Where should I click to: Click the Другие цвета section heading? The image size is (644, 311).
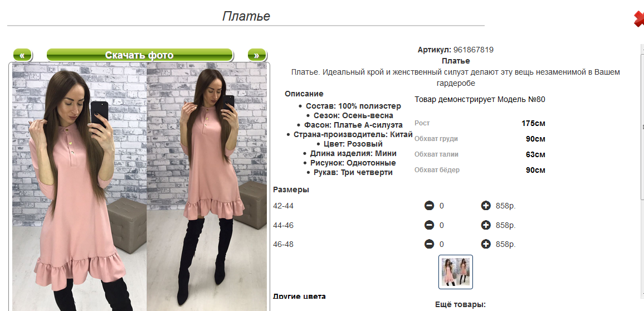click(299, 296)
